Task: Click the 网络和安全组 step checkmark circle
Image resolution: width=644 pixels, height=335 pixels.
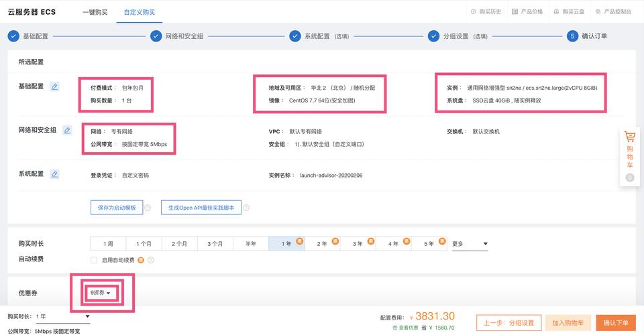Action: pyautogui.click(x=156, y=36)
